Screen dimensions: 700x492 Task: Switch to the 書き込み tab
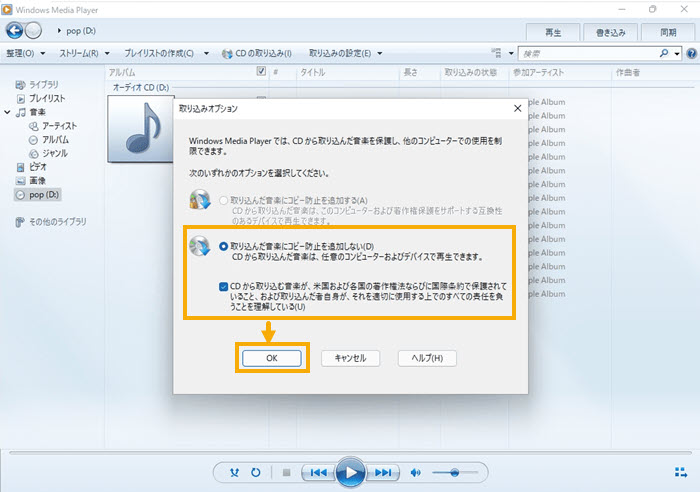pyautogui.click(x=610, y=33)
